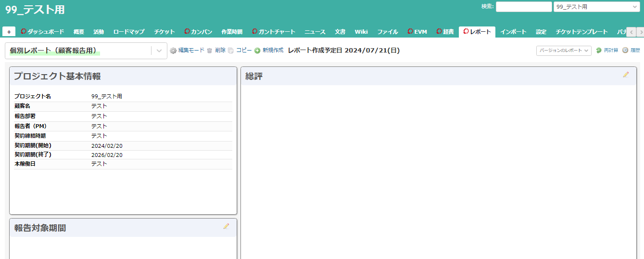Click the copy icon beside コピー

231,51
